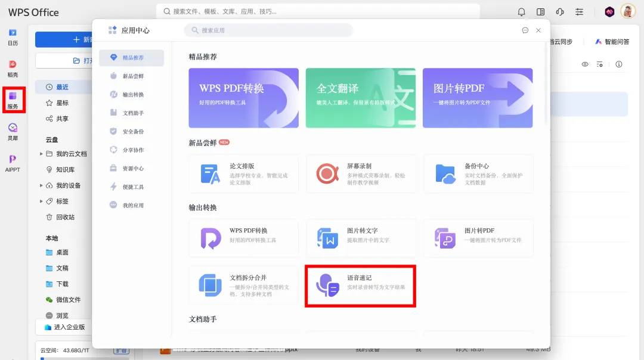
Task: Open the 图片转PDF card under 输出转换
Action: pos(478,238)
